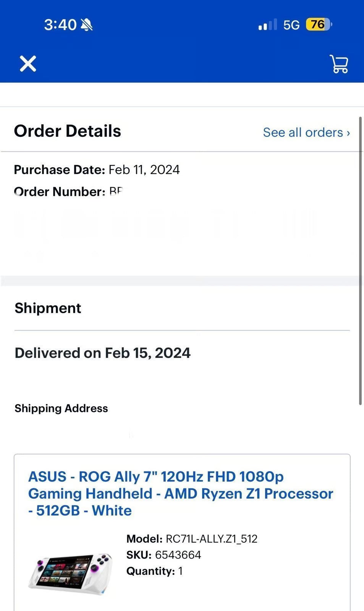Select the Shipping Address label
The height and width of the screenshot is (611, 364).
pyautogui.click(x=61, y=408)
